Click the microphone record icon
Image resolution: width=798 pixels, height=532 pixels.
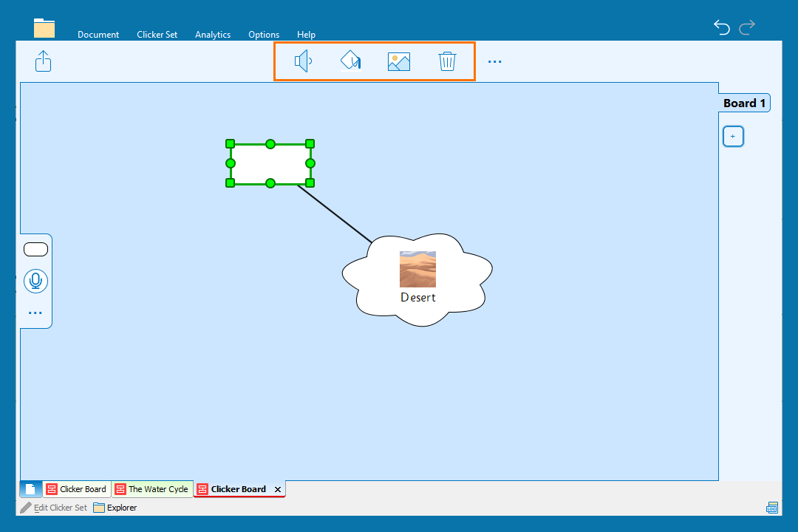pyautogui.click(x=35, y=281)
